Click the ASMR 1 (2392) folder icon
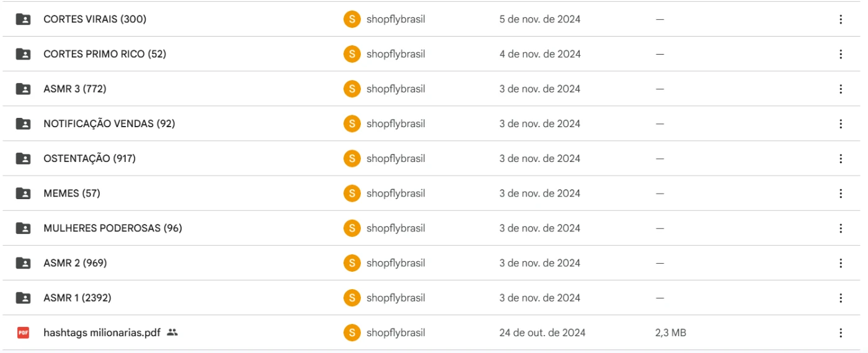This screenshot has width=868, height=353. [x=23, y=298]
